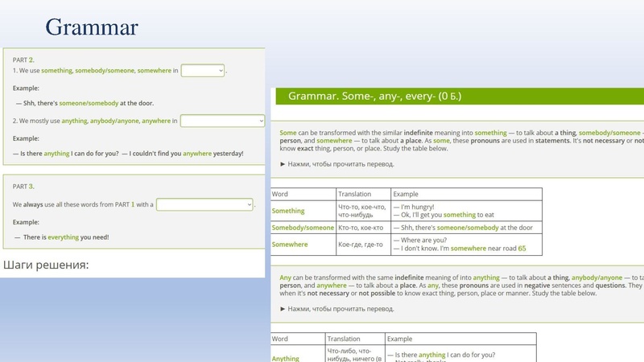Click the 'Шаги решения:' heading
644x362 pixels.
46,265
